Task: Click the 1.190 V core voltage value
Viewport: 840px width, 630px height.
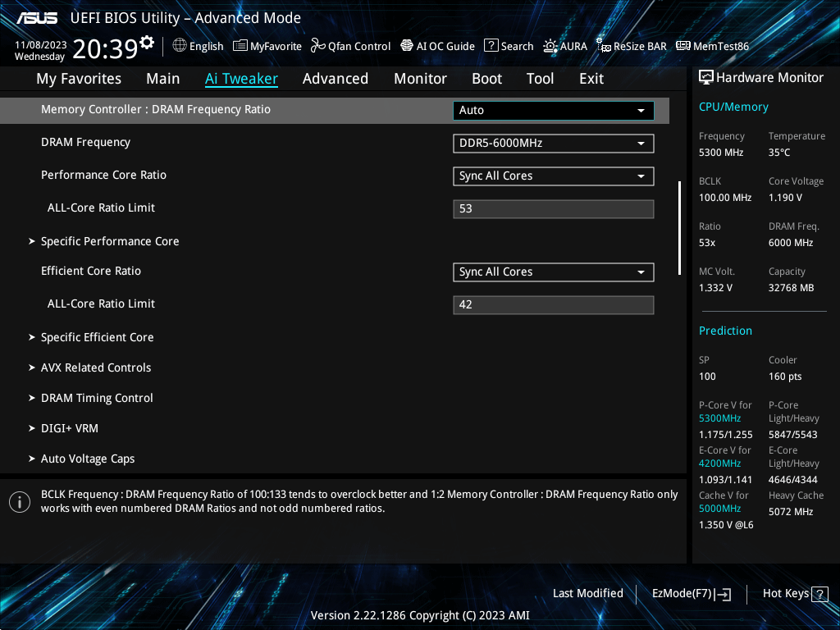Action: [x=785, y=198]
